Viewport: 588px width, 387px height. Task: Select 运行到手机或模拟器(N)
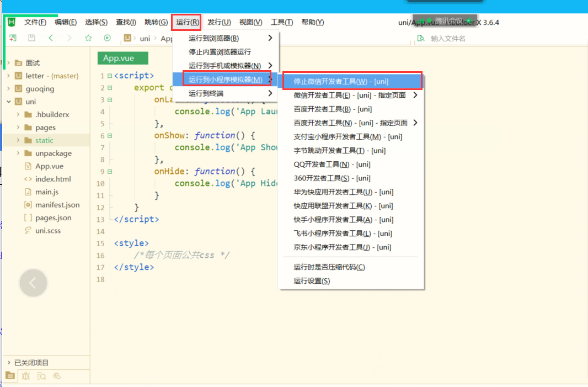point(226,66)
